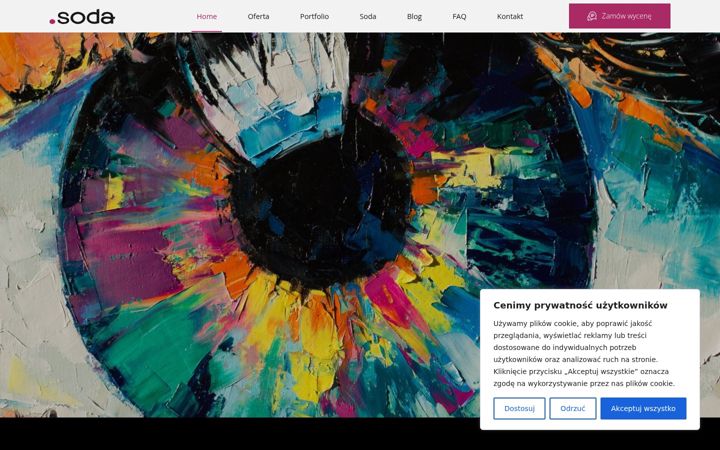
Task: Accept cookies with Akceptuj wszystko
Action: 643,408
